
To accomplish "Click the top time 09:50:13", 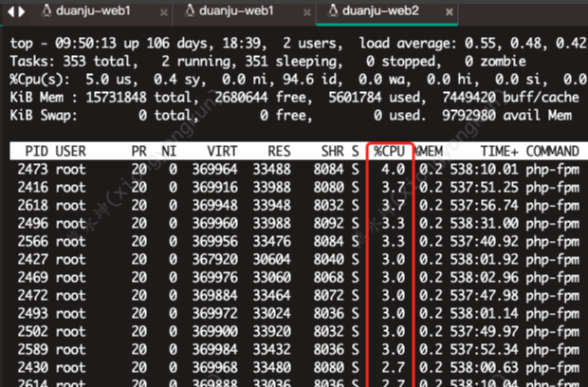I will (x=86, y=44).
